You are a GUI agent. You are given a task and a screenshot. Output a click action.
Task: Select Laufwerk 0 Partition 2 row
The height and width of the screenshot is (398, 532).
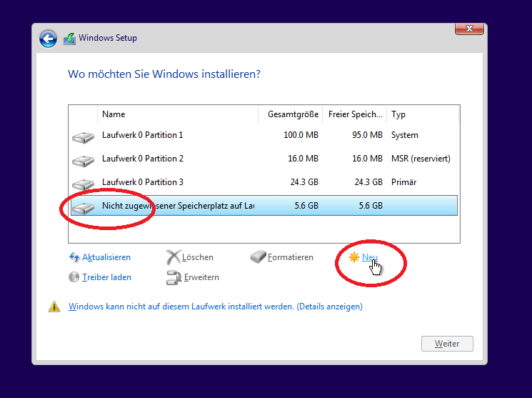tap(264, 159)
